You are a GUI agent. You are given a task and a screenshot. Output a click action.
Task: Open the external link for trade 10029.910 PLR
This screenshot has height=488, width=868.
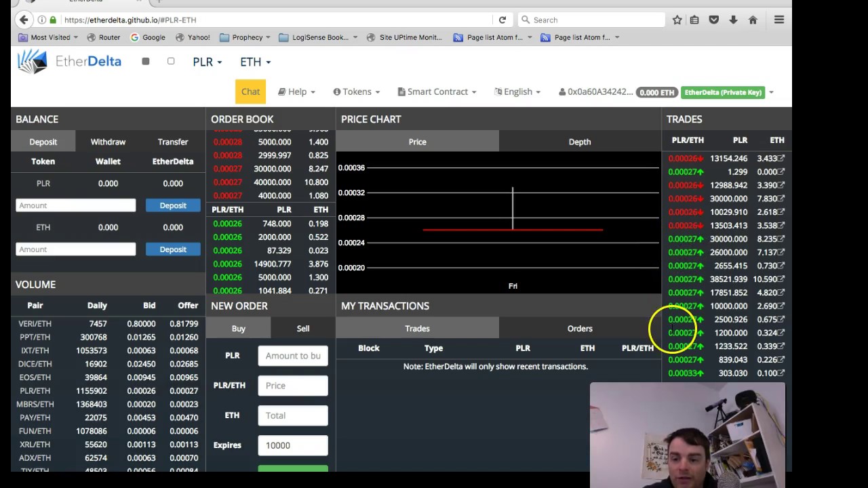point(781,212)
